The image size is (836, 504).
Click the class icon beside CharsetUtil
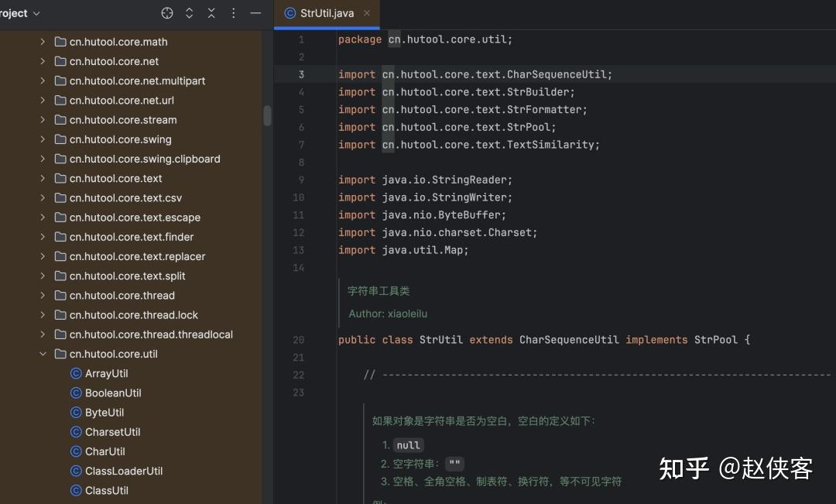[x=76, y=432]
